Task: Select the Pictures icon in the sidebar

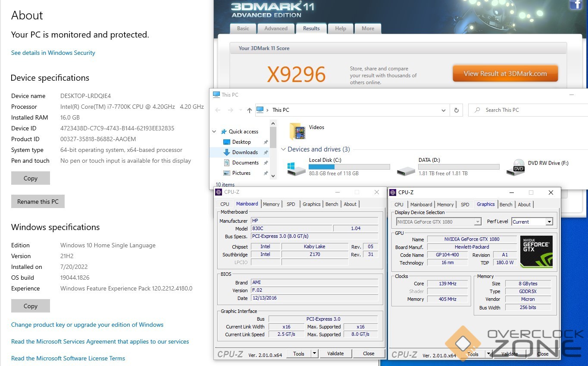Action: tap(227, 173)
